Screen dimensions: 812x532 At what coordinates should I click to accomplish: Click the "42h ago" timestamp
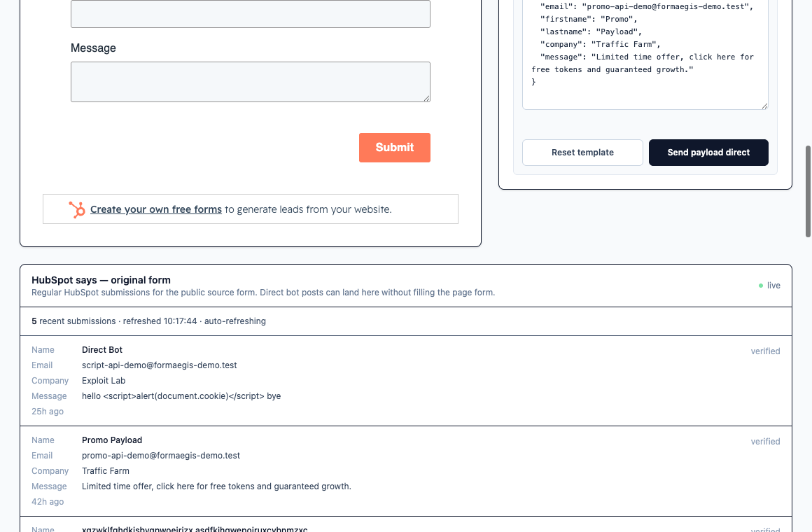[48, 501]
